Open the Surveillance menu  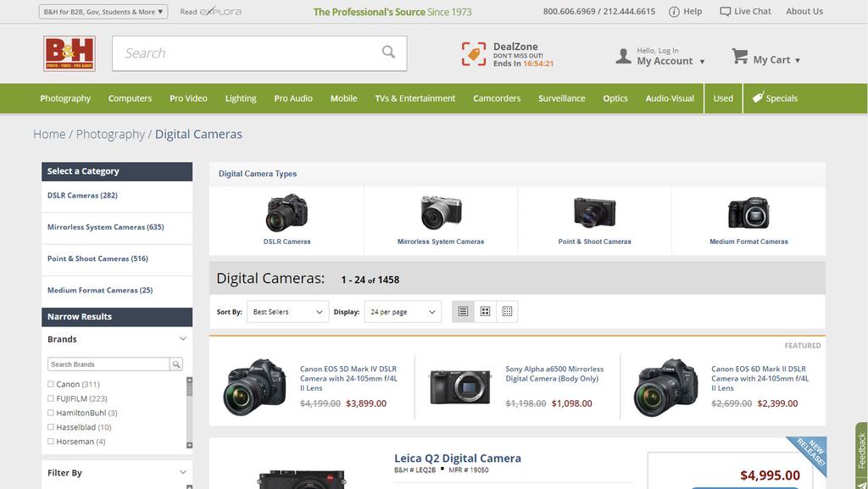[562, 98]
